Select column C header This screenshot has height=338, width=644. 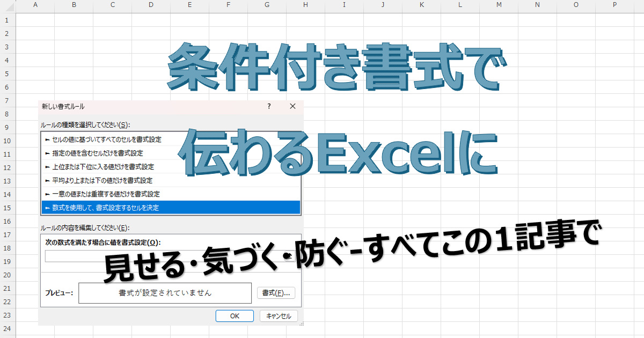[113, 5]
